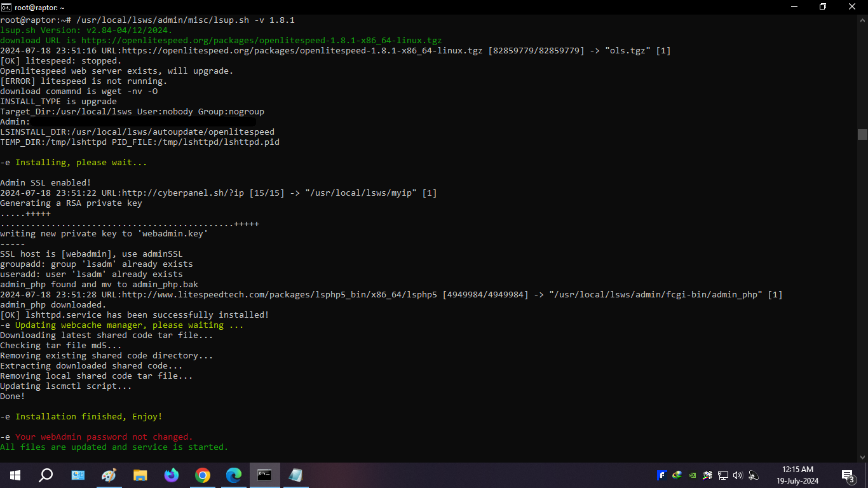Image resolution: width=868 pixels, height=488 pixels.
Task: Open the Windows Start menu
Action: pos(15,475)
